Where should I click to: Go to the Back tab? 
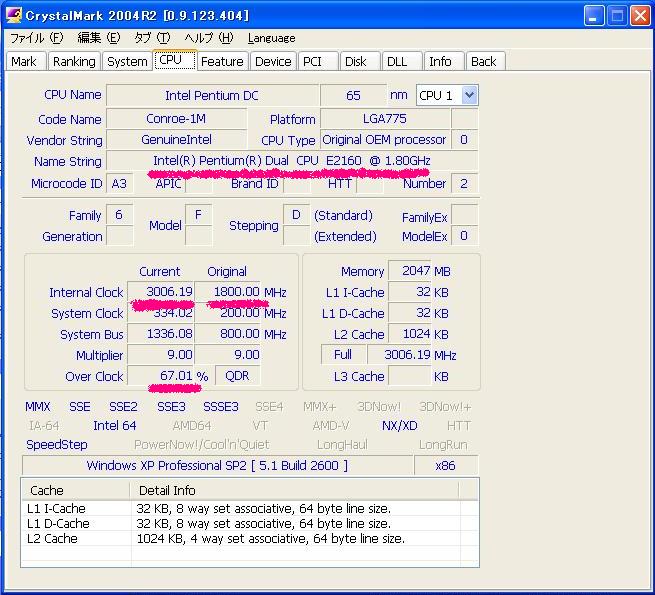click(x=485, y=61)
